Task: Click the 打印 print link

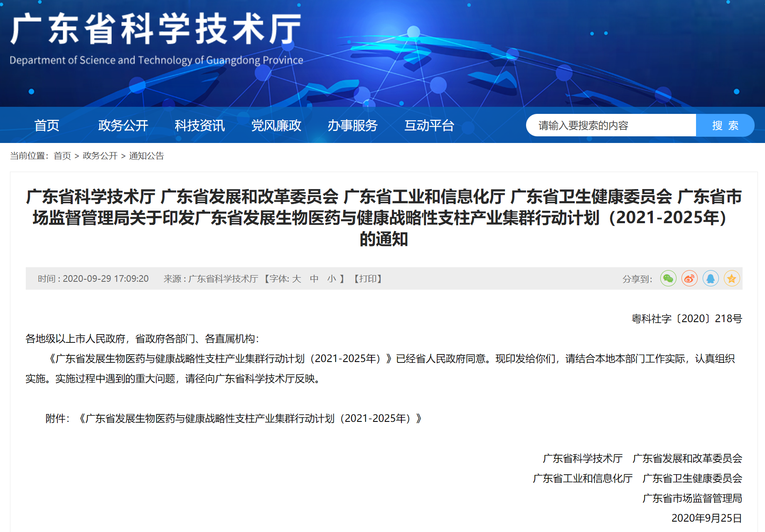Action: (368, 279)
